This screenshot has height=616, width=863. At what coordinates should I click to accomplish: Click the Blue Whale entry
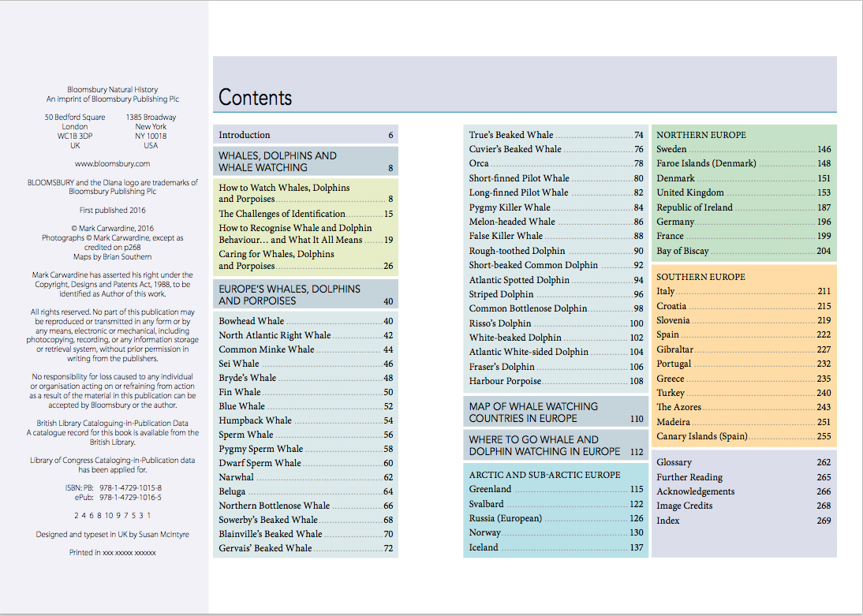pyautogui.click(x=305, y=406)
